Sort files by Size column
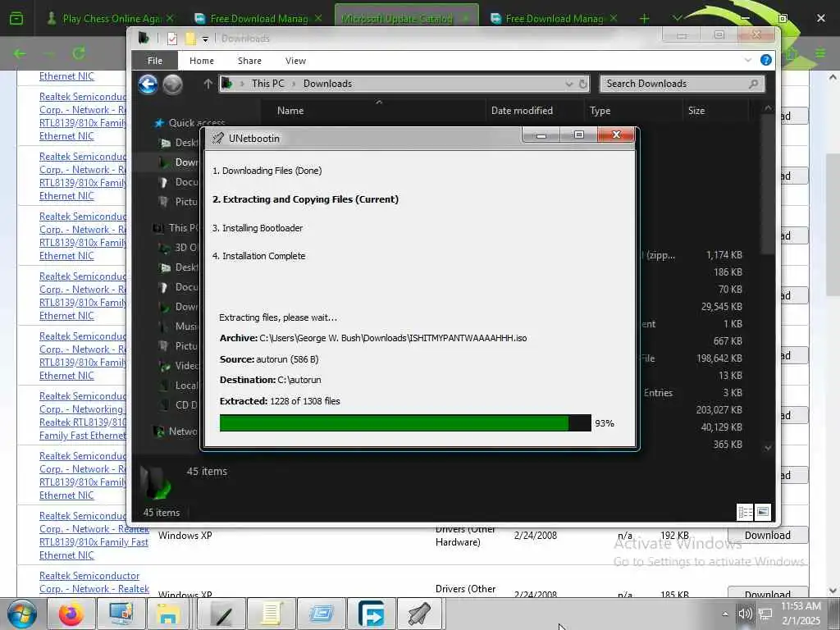The width and height of the screenshot is (840, 630). [696, 111]
